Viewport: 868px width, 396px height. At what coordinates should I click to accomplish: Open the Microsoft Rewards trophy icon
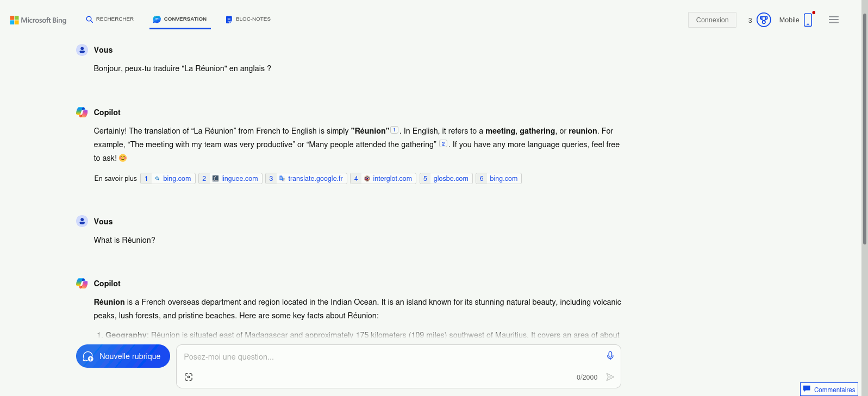[764, 20]
